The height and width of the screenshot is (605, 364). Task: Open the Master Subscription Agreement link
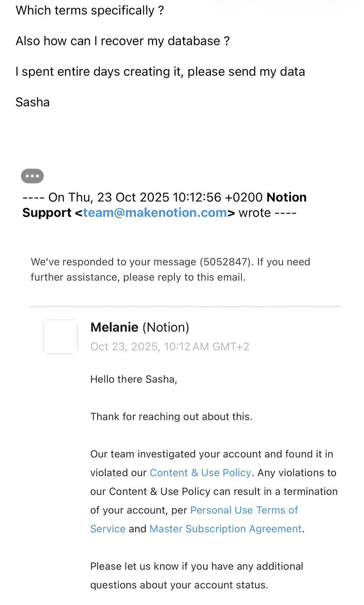tap(225, 529)
